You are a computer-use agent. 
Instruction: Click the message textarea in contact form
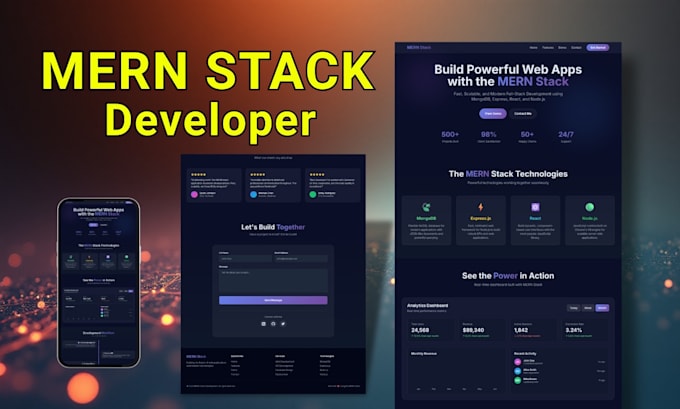(x=273, y=281)
